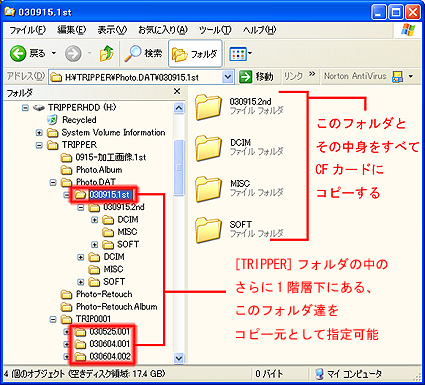
Task: Select the 030604.001 folder in tree
Action: click(109, 344)
